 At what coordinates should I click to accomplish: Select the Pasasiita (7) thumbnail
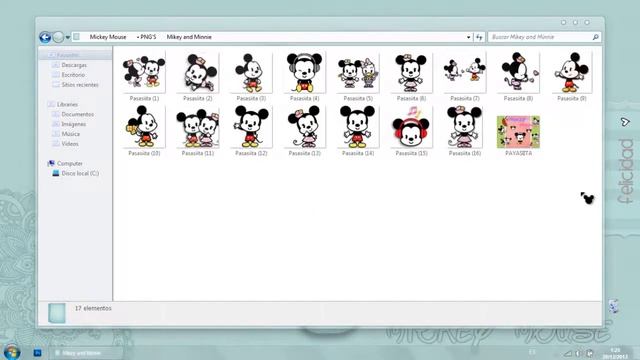point(464,72)
